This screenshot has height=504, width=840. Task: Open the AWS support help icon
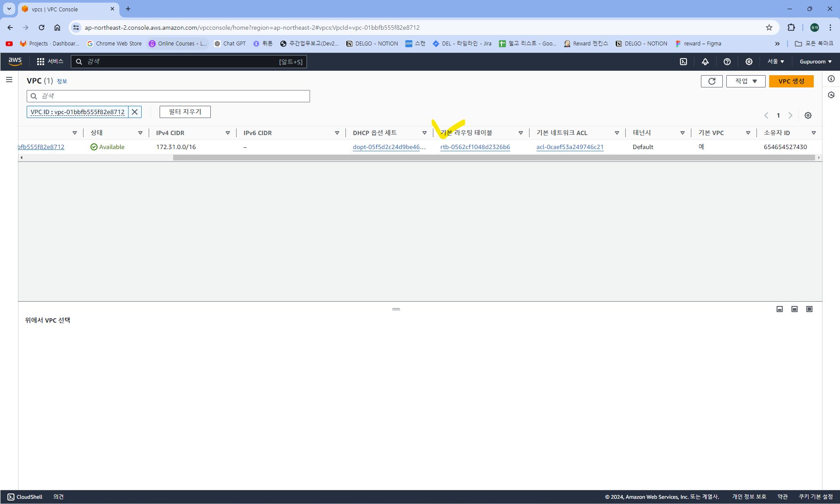(x=727, y=62)
